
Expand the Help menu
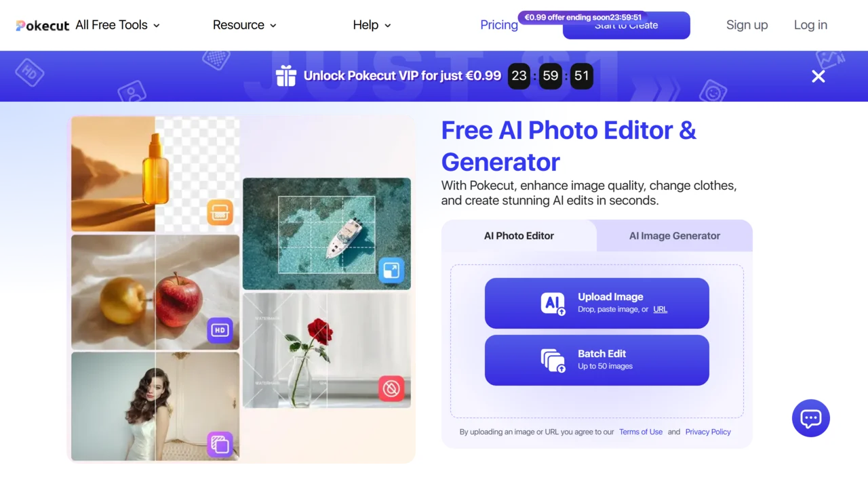tap(372, 25)
